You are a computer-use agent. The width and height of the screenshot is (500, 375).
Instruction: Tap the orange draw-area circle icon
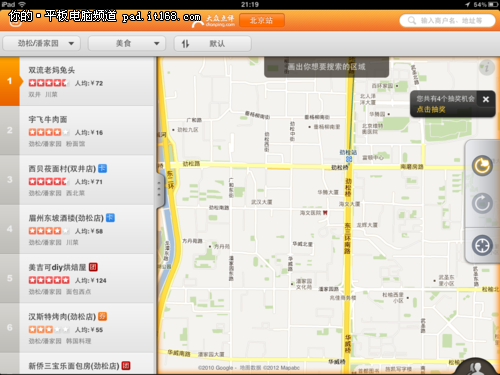(x=482, y=166)
